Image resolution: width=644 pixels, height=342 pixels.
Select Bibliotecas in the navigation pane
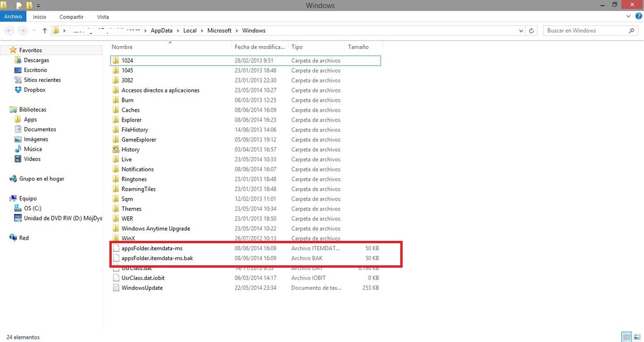32,109
